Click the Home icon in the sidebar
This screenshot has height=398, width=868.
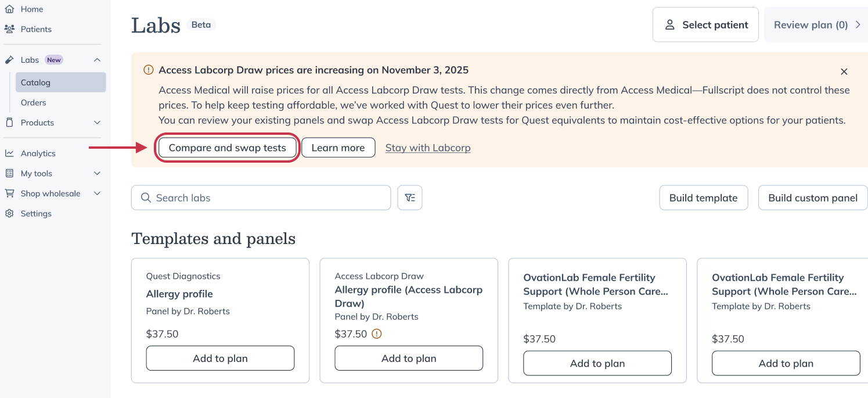pos(10,9)
